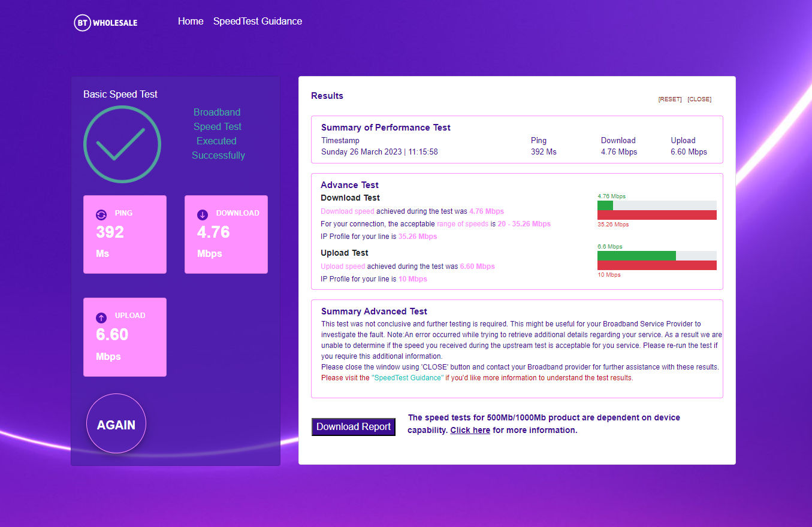Select the PING 392 Ms tile
This screenshot has height=527, width=812.
point(125,234)
